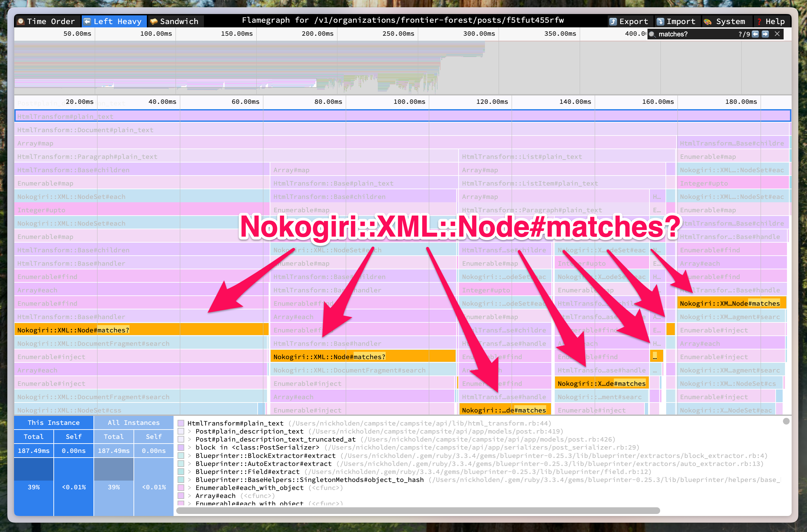
Task: Expand the Blueprinter::BlockExtractor#extract row
Action: pyautogui.click(x=190, y=456)
